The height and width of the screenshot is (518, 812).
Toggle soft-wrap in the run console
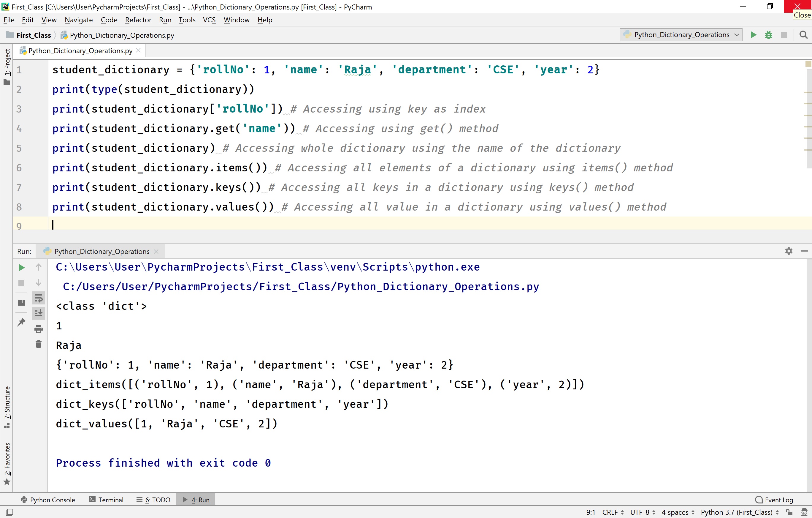pos(39,298)
